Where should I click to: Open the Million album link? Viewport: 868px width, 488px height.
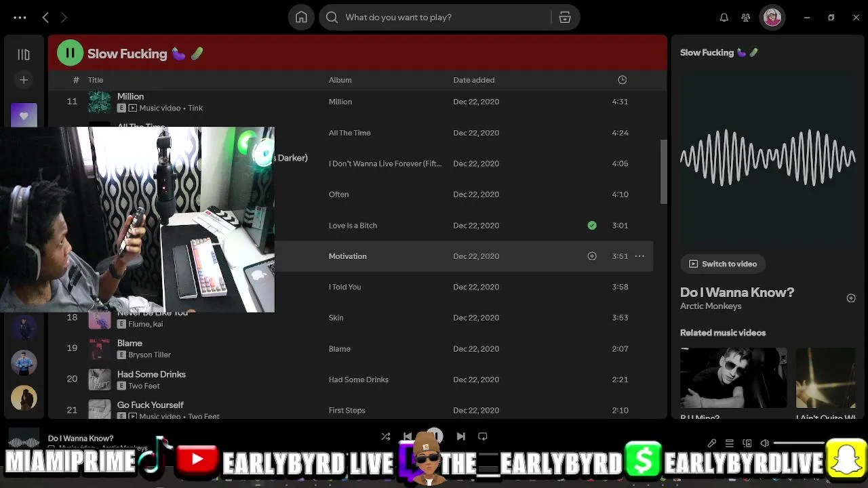coord(340,102)
